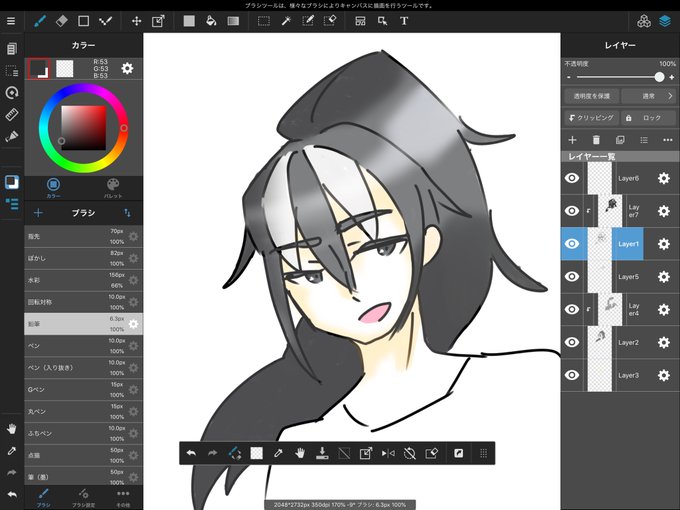Click the flip horizontal icon in shortcut bar
Screen dimensions: 680x510
point(388,454)
